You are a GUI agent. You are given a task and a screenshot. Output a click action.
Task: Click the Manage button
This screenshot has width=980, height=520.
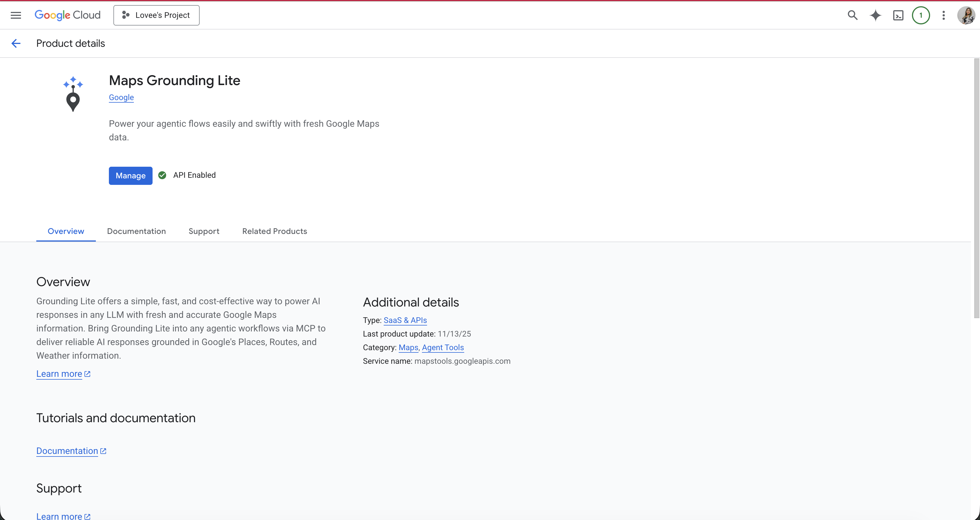[x=130, y=175]
